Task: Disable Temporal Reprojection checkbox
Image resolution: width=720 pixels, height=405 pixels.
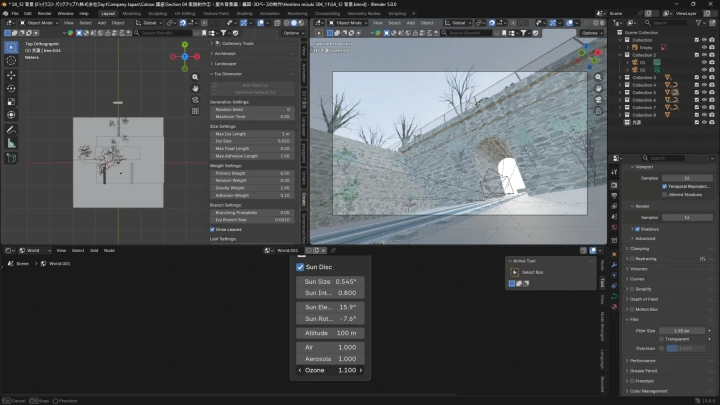Action: (664, 186)
